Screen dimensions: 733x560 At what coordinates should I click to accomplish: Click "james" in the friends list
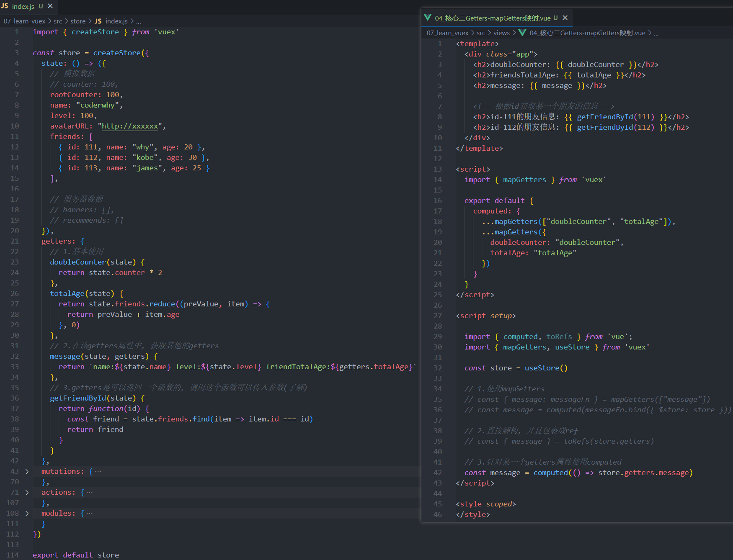point(147,168)
